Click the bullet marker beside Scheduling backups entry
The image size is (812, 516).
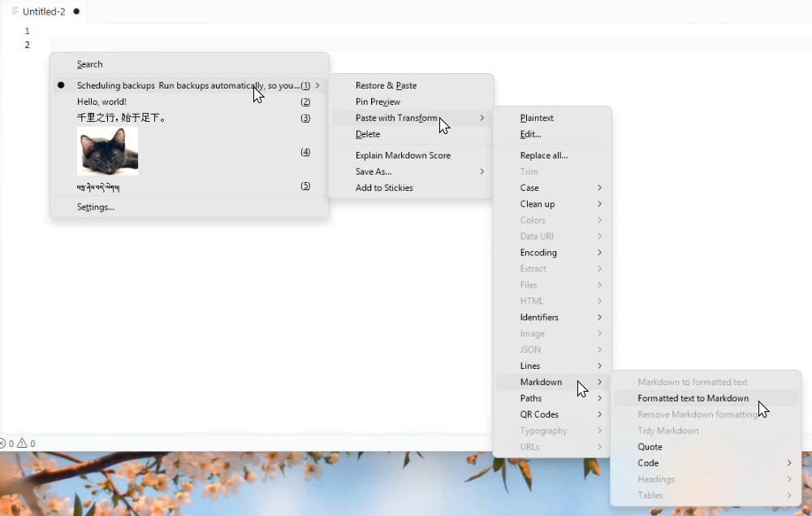(61, 85)
